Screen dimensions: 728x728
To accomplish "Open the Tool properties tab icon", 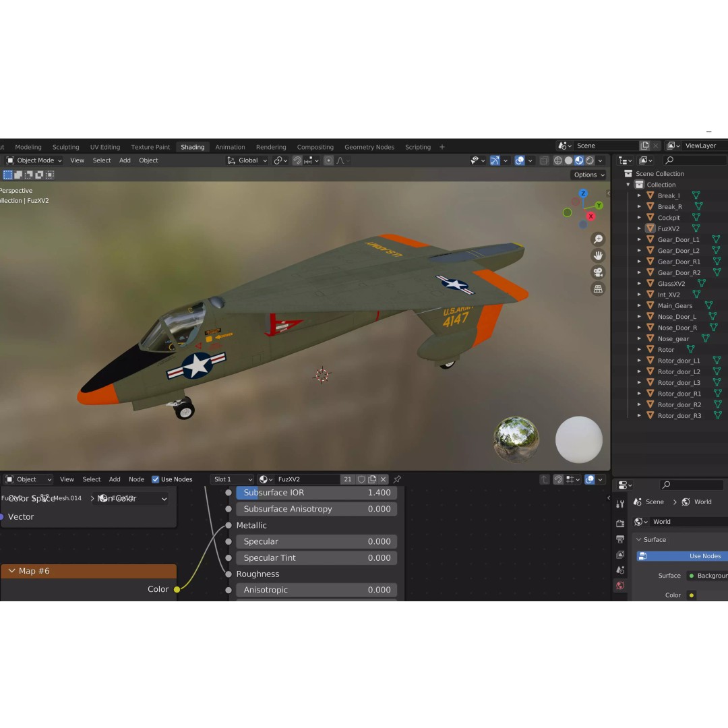I will pos(620,504).
